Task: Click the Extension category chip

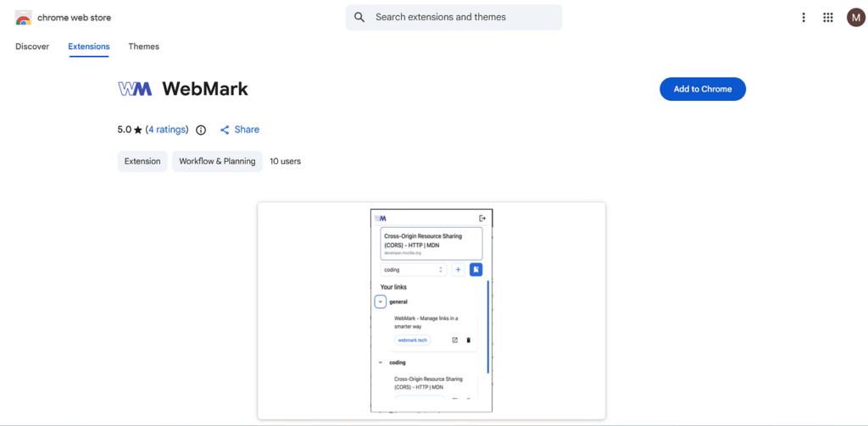Action: click(x=142, y=162)
